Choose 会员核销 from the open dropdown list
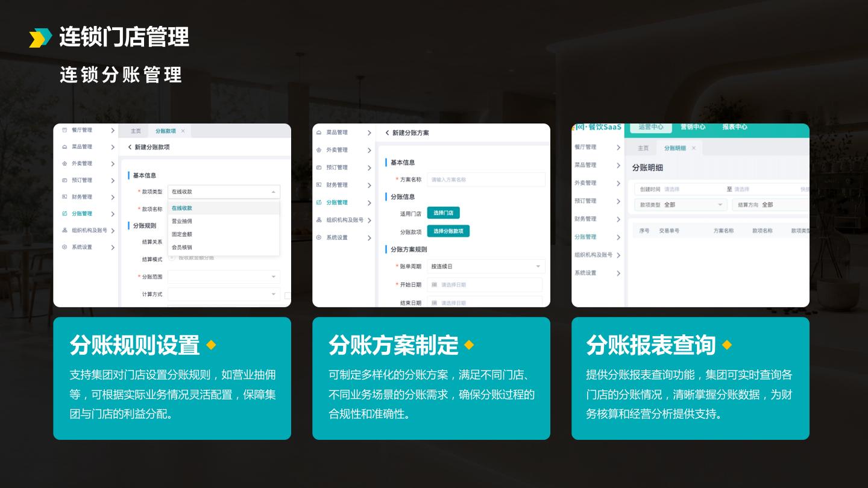 click(224, 248)
